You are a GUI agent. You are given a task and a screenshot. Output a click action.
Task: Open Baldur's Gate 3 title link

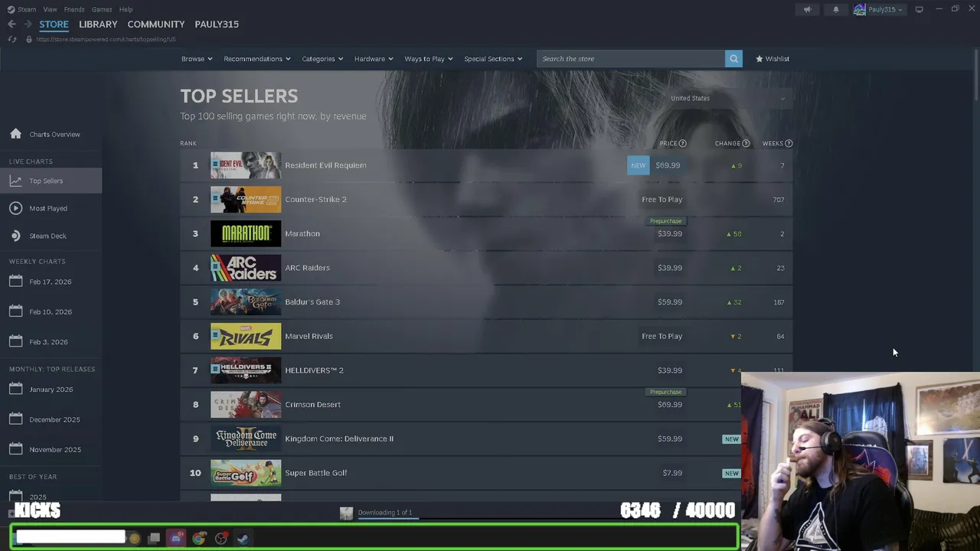312,302
